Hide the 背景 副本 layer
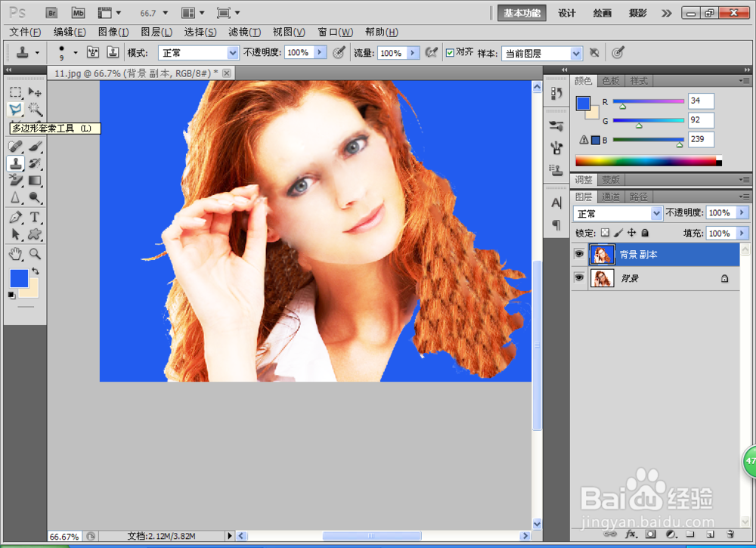This screenshot has height=548, width=756. (x=579, y=254)
